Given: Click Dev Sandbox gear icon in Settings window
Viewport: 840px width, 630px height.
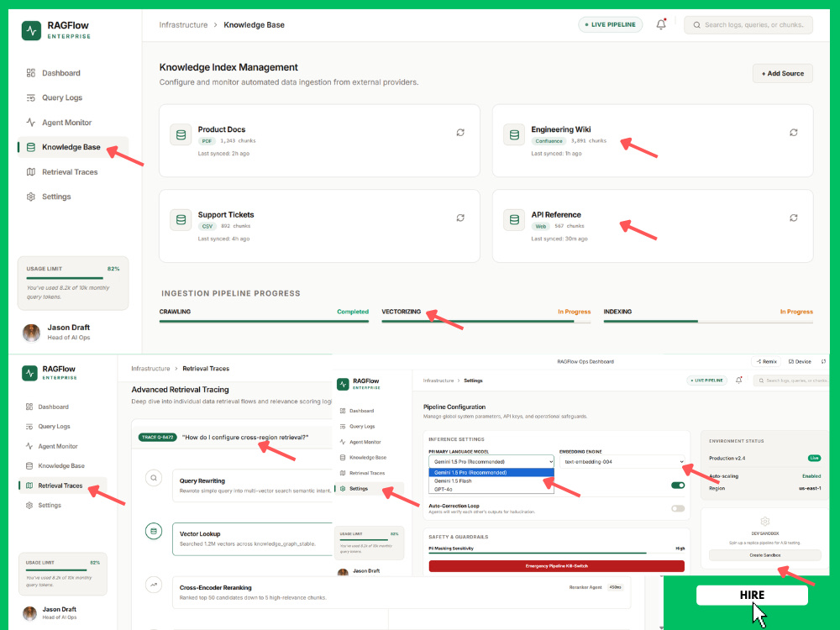Looking at the screenshot, I should pyautogui.click(x=765, y=522).
